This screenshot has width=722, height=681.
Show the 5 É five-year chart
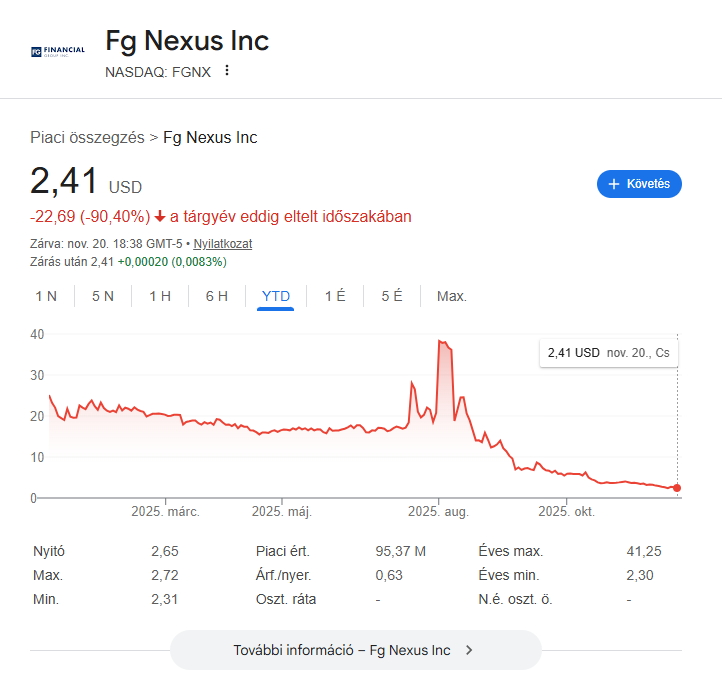click(x=392, y=296)
